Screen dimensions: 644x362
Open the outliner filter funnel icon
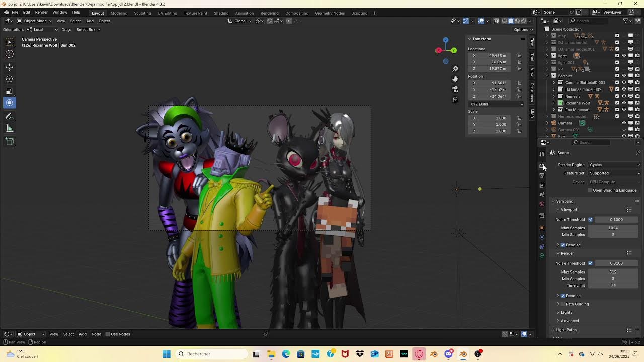click(x=625, y=21)
